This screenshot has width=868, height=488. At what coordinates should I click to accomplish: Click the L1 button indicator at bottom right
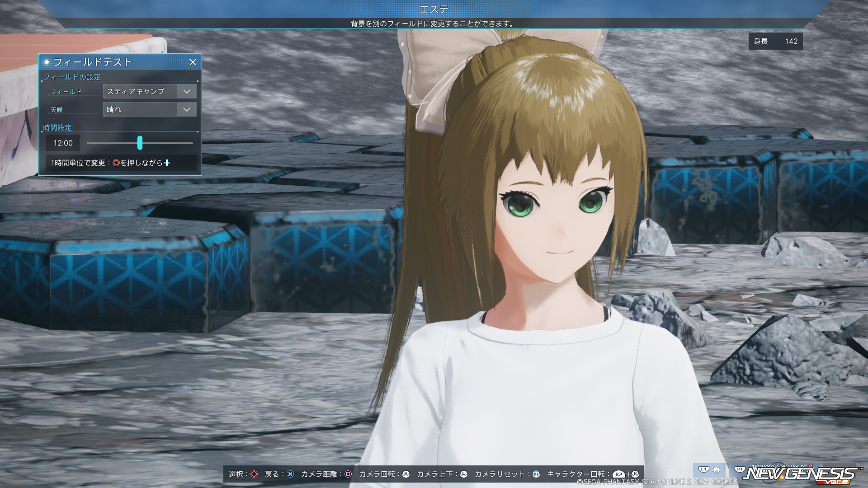coord(703,469)
